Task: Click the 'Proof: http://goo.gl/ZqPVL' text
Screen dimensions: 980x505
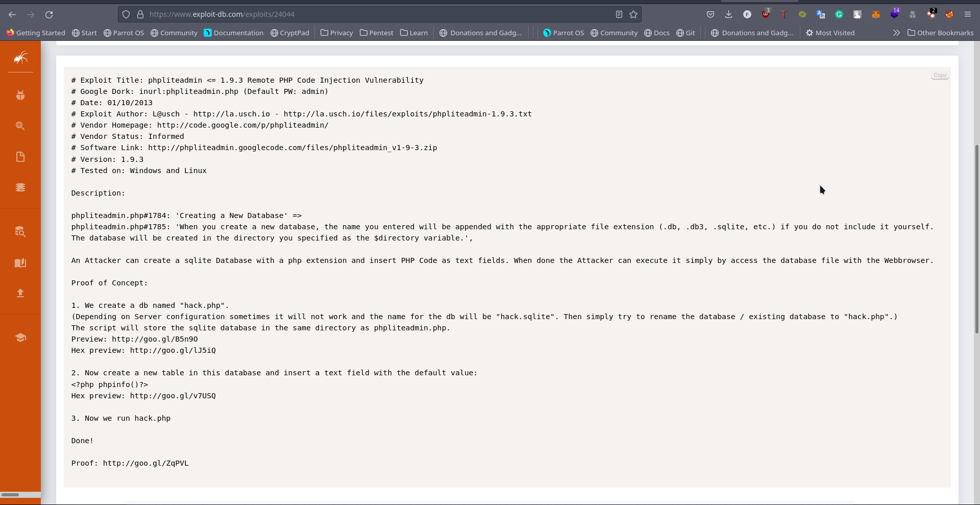Action: (130, 463)
